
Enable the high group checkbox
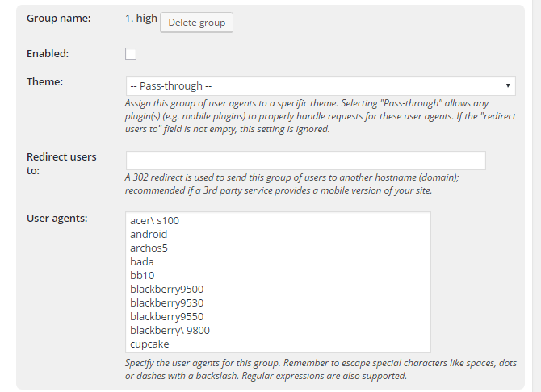[131, 54]
